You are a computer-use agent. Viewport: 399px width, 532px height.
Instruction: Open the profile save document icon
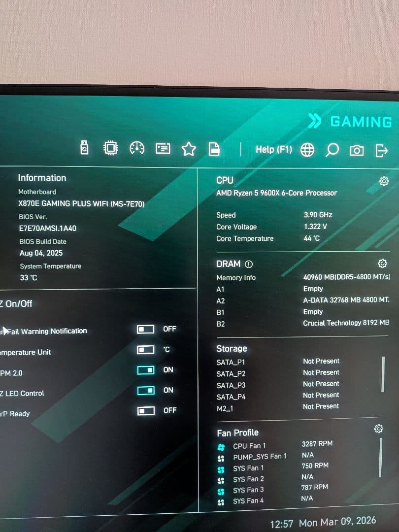[214, 149]
